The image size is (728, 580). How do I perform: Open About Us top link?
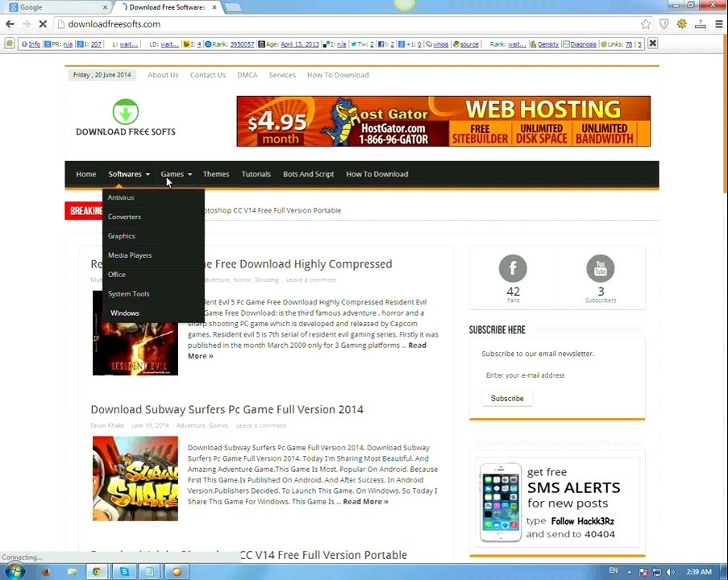pyautogui.click(x=163, y=75)
